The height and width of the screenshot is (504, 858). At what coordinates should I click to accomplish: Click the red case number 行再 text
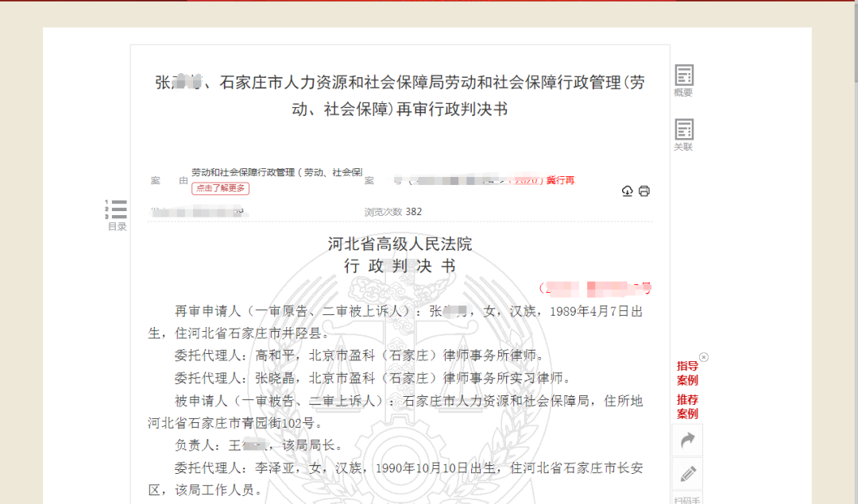coord(560,180)
